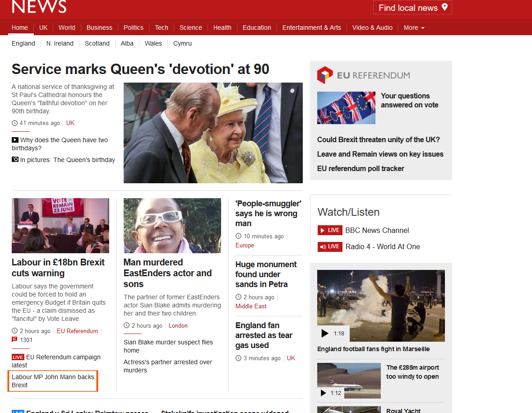Screen dimensions: 532x413
Task: Open 'Labour in £18bn Brexit cuts warning'
Action: (x=58, y=267)
